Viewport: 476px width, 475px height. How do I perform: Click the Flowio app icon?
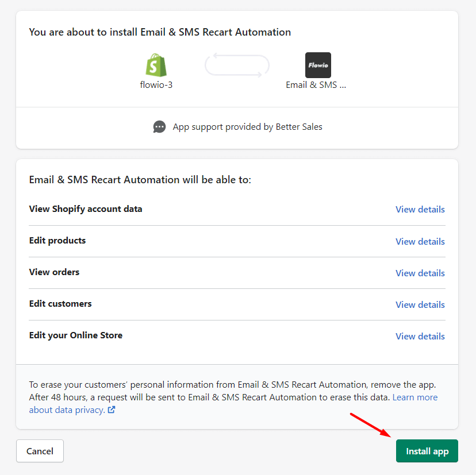click(x=318, y=65)
